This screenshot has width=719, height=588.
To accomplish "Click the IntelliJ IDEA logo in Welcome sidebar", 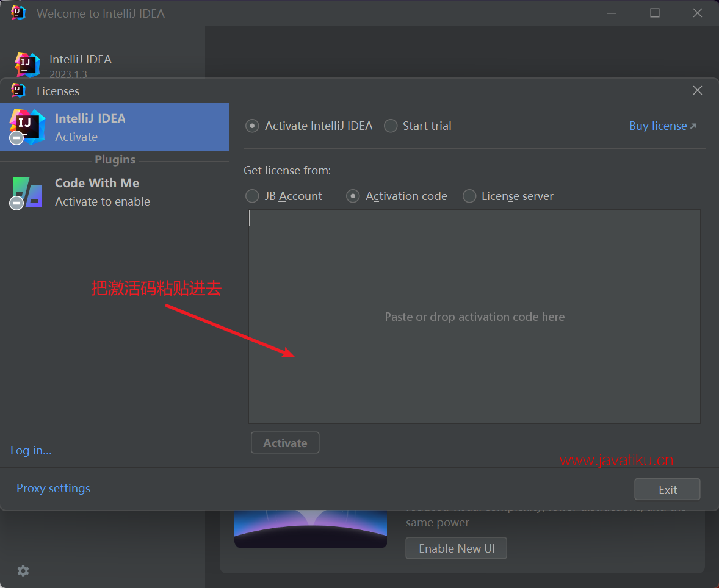I will point(27,65).
